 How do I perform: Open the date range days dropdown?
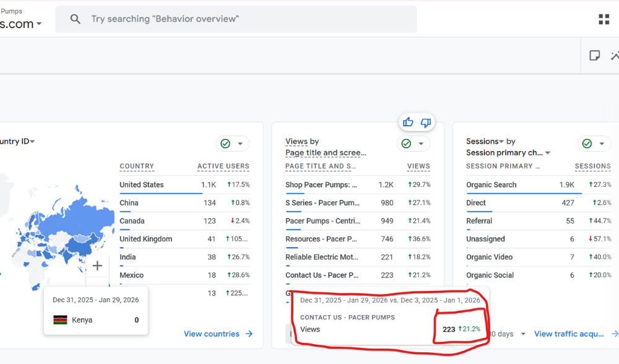pos(522,334)
